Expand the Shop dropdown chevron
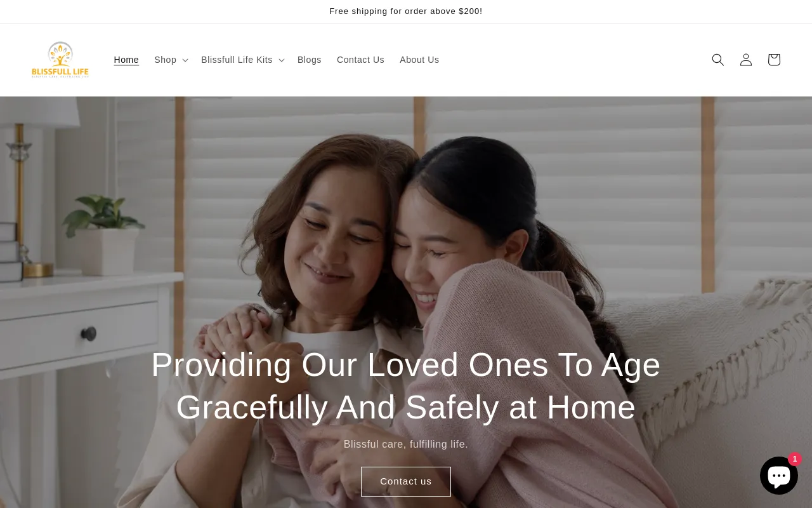The height and width of the screenshot is (508, 812). click(185, 60)
